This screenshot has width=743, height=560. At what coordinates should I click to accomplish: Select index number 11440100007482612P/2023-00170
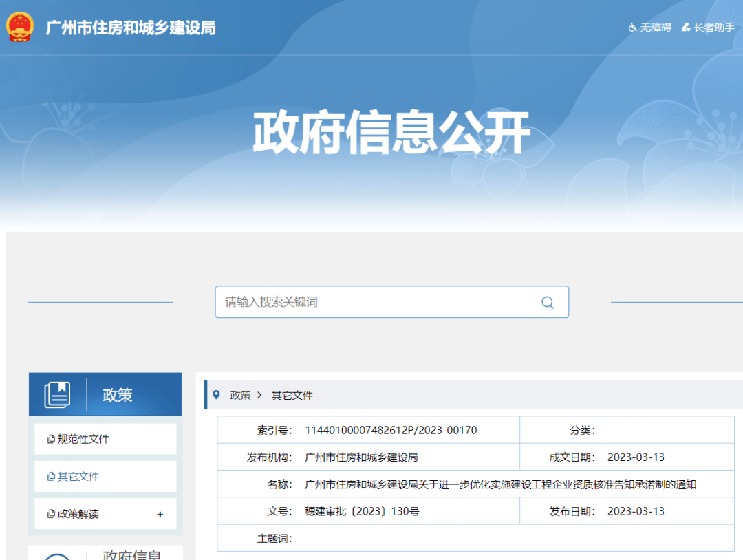click(391, 430)
